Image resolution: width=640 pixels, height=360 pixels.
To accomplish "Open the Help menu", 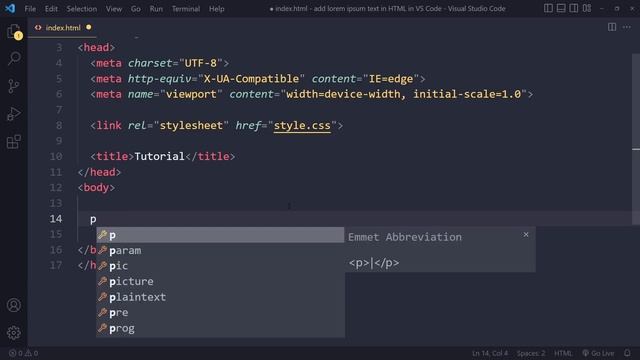I will tap(217, 9).
